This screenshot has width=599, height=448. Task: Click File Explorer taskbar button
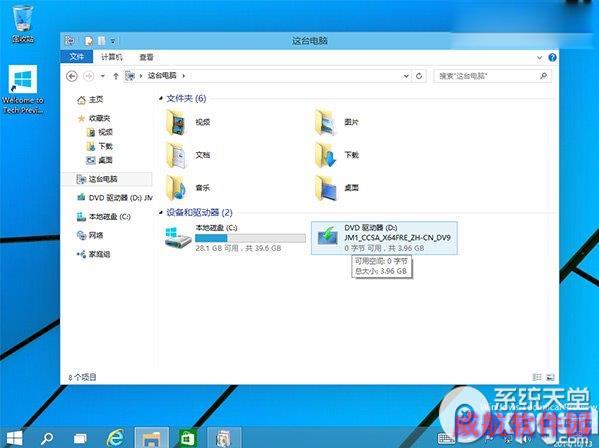point(152,438)
